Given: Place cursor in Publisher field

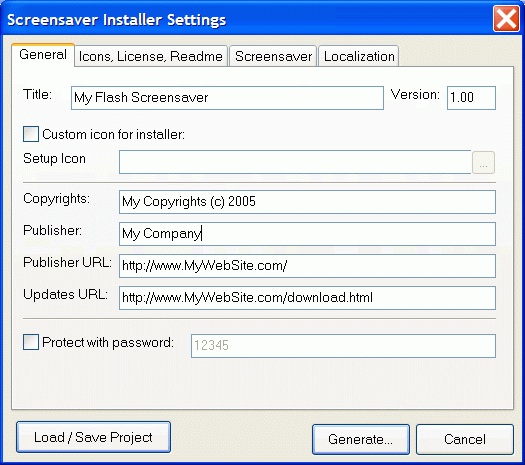Looking at the screenshot, I should 307,234.
